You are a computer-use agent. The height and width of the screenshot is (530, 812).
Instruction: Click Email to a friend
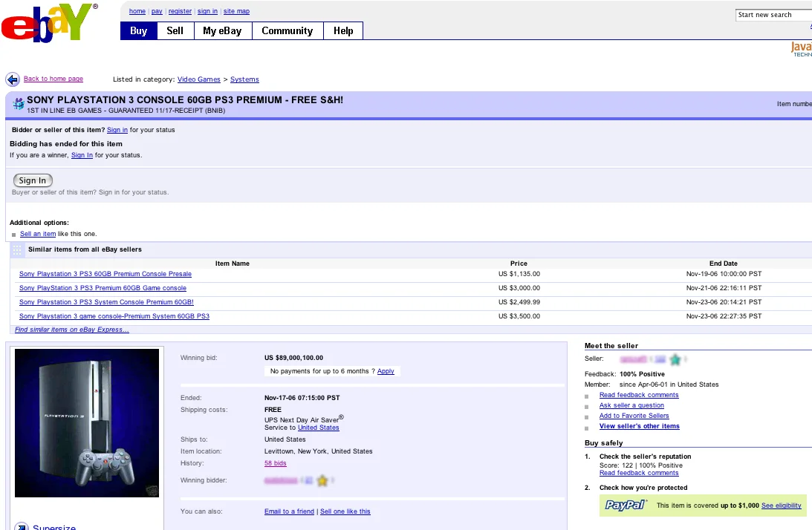pyautogui.click(x=289, y=511)
